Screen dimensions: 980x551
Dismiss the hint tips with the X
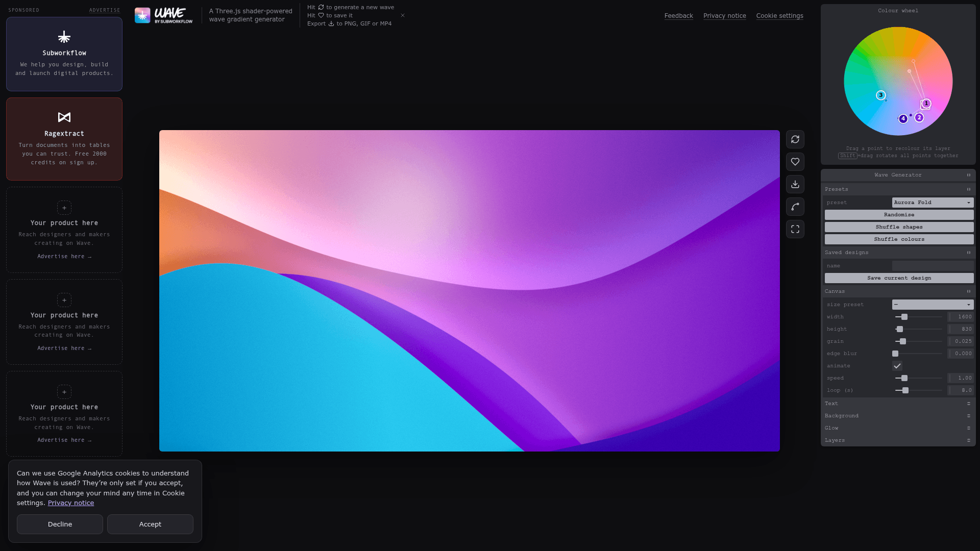403,15
